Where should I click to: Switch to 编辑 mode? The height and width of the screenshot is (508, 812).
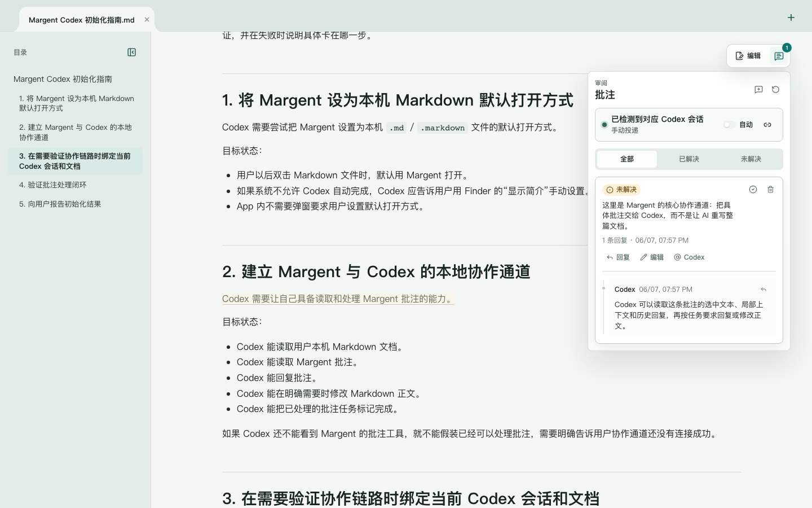pyautogui.click(x=748, y=56)
